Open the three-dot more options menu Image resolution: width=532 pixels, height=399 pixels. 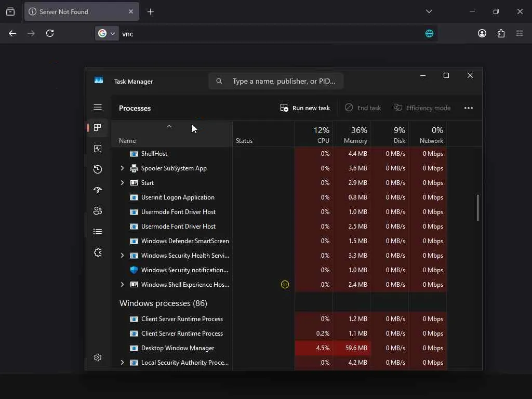(469, 108)
